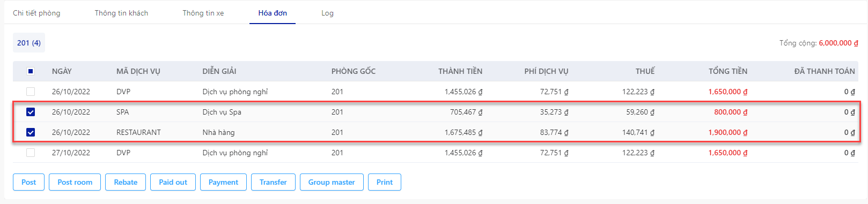
Task: Click the Post button
Action: tap(29, 182)
